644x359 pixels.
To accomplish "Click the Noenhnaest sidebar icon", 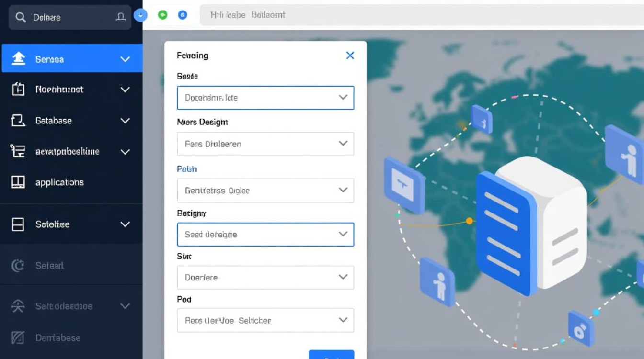I will (x=18, y=89).
